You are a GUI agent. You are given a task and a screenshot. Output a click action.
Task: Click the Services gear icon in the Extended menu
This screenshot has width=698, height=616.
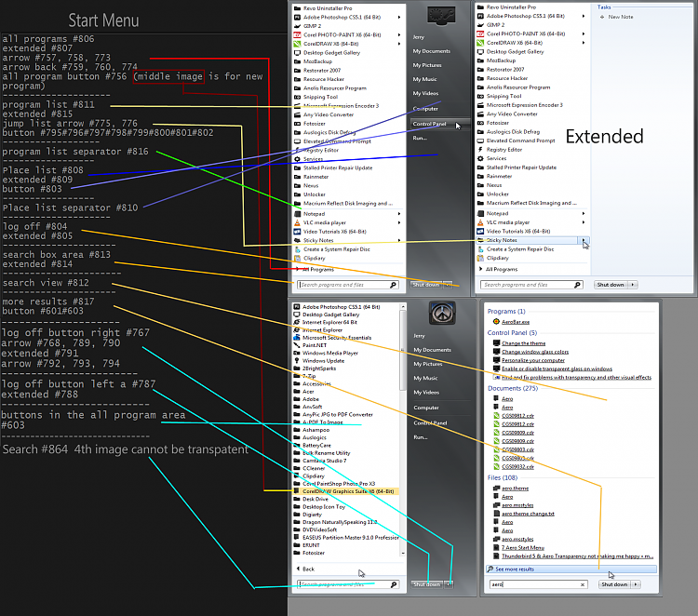(x=480, y=158)
